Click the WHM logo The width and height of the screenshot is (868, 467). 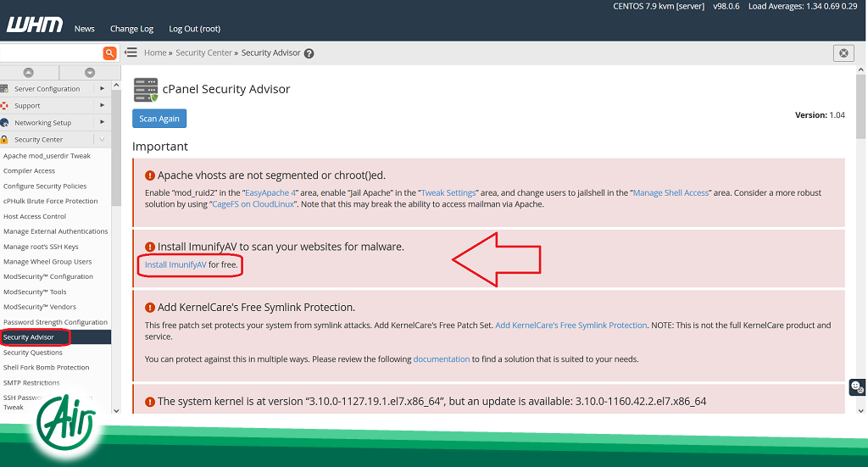[x=34, y=25]
